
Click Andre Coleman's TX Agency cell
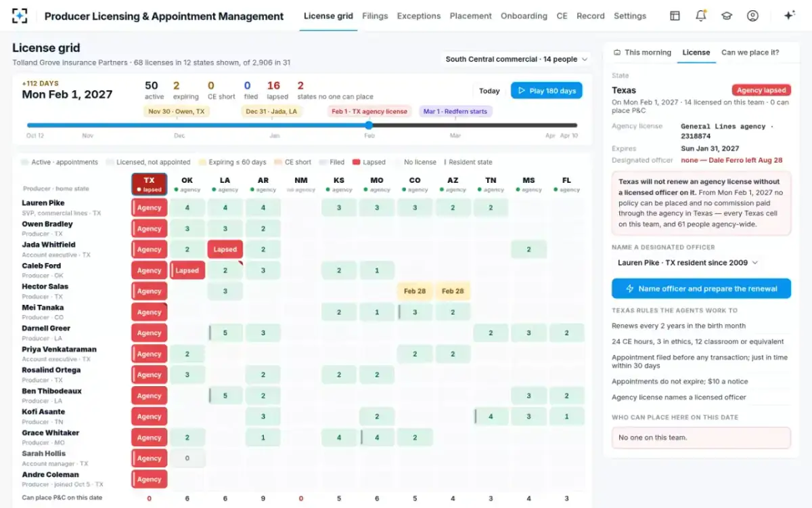point(150,480)
